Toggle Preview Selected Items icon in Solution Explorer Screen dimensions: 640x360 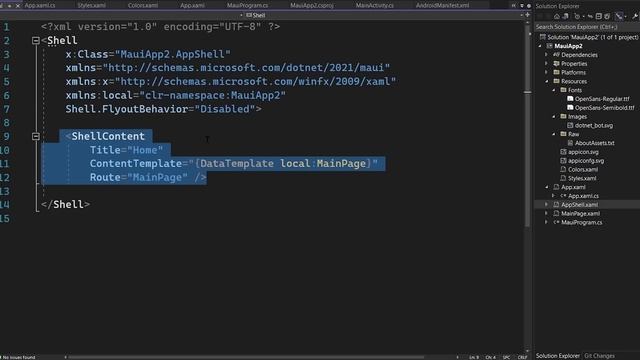620,16
